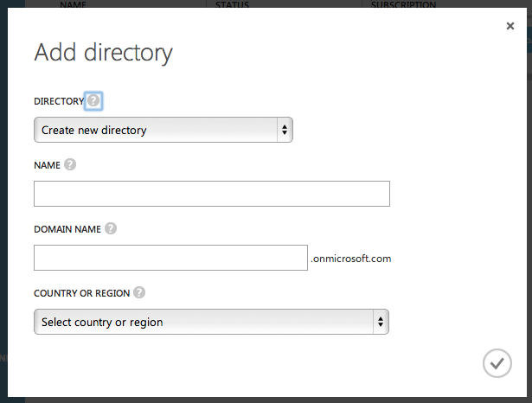Click the DIRECTORY field label
The width and height of the screenshot is (532, 403).
(x=59, y=101)
